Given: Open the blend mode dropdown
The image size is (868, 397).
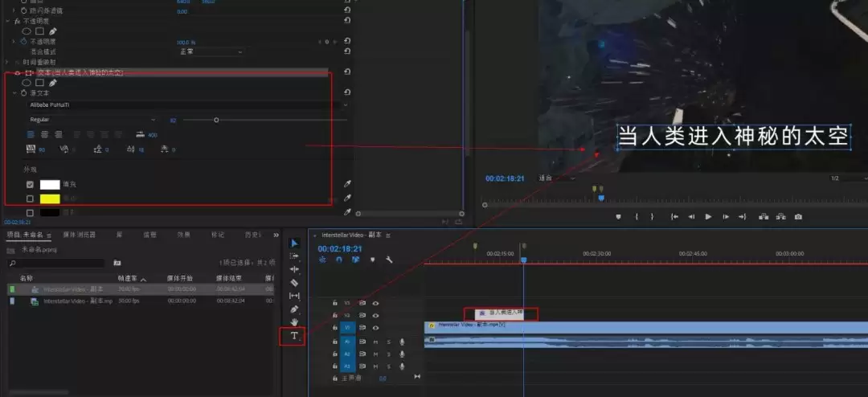Looking at the screenshot, I should point(211,51).
